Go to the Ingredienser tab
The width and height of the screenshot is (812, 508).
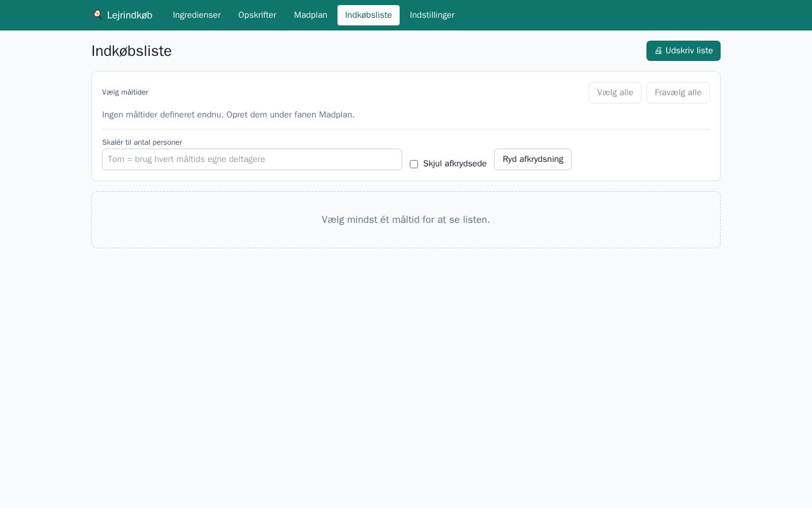pyautogui.click(x=197, y=15)
